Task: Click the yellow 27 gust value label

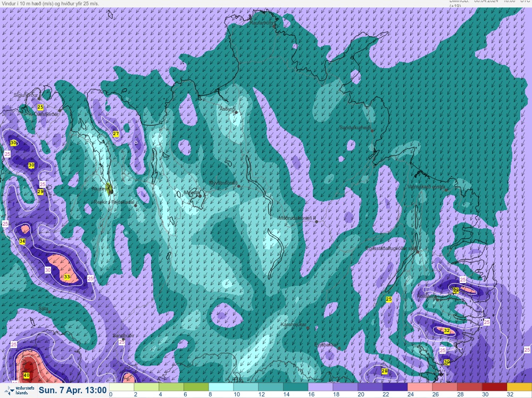Action: 116,134
